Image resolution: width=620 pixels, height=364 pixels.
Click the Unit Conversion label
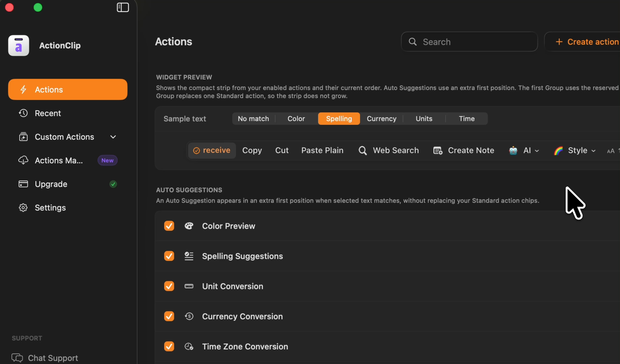233,286
